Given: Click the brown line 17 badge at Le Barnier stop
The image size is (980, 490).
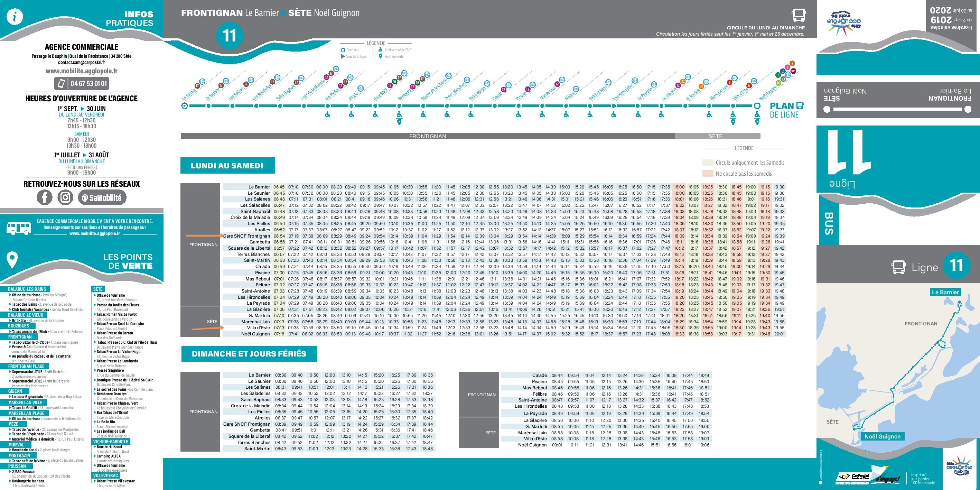Looking at the screenshot, I should click(x=197, y=86).
